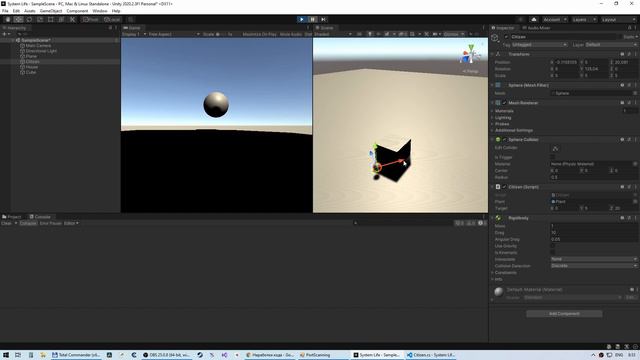The width and height of the screenshot is (640, 360).
Task: Open the Tag dropdown in Inspector
Action: tap(539, 44)
